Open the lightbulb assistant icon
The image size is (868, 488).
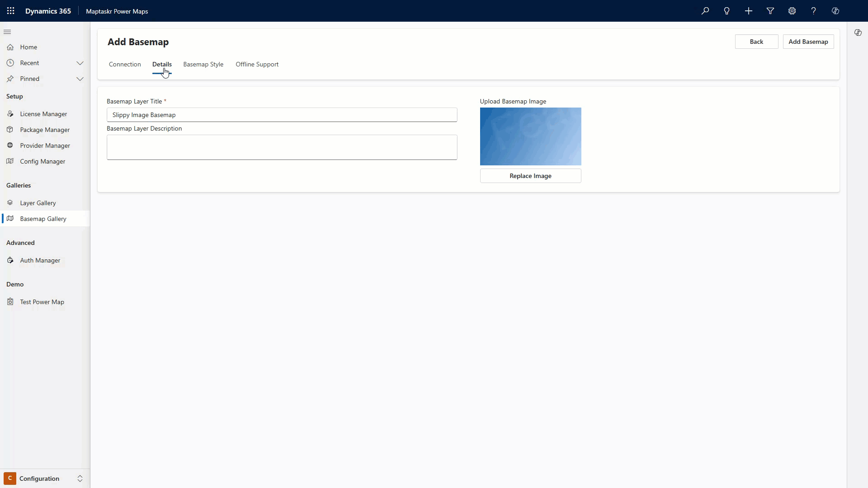pos(727,11)
